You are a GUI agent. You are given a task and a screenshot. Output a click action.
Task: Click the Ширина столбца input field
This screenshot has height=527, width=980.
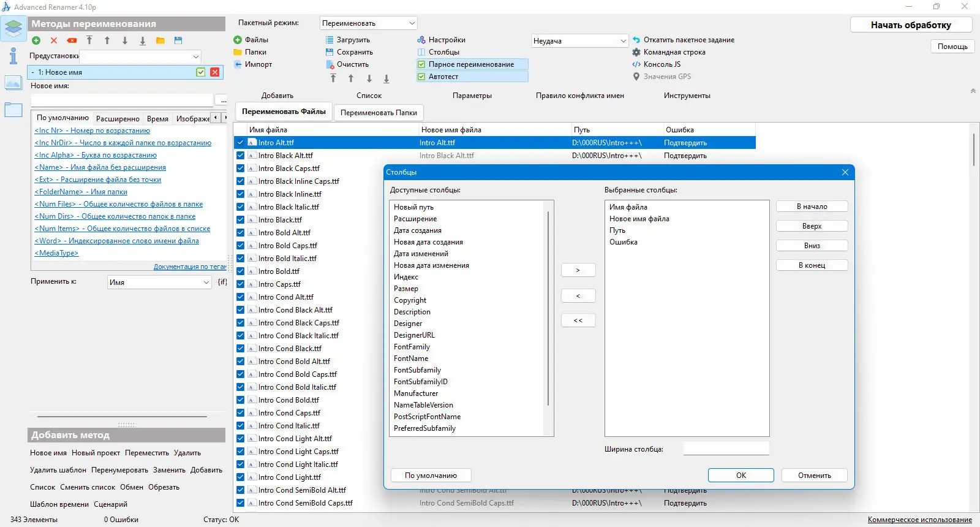tap(726, 449)
